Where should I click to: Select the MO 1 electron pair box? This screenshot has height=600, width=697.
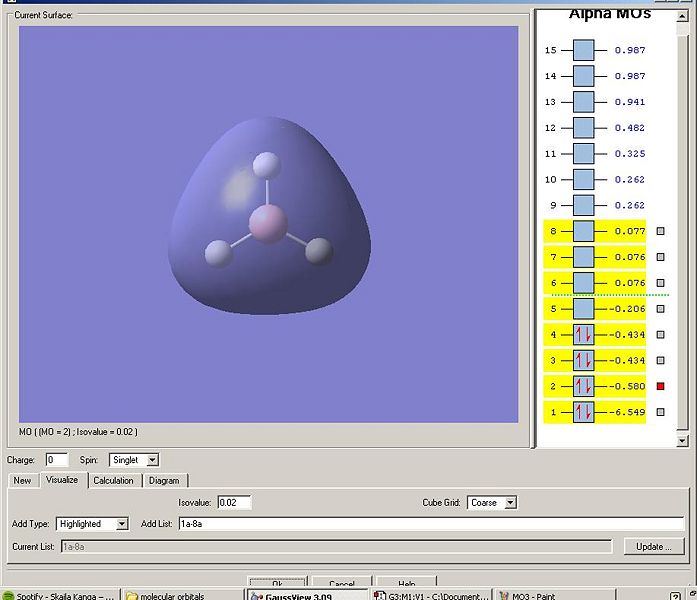coord(583,412)
